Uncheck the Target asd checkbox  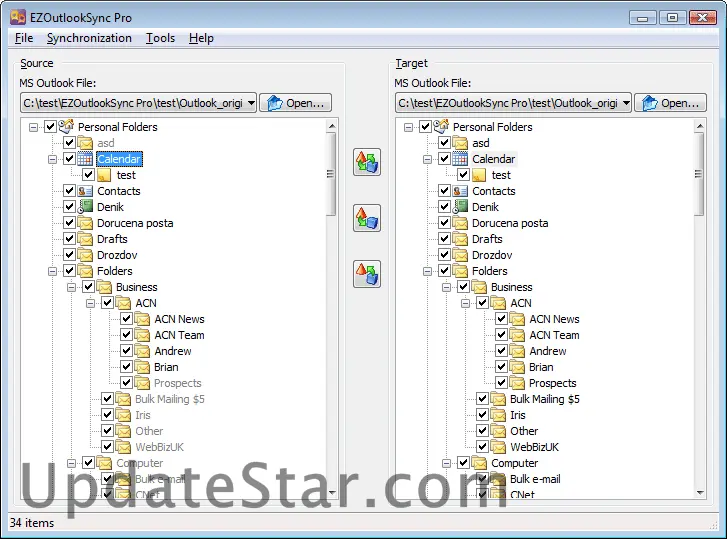tap(444, 142)
